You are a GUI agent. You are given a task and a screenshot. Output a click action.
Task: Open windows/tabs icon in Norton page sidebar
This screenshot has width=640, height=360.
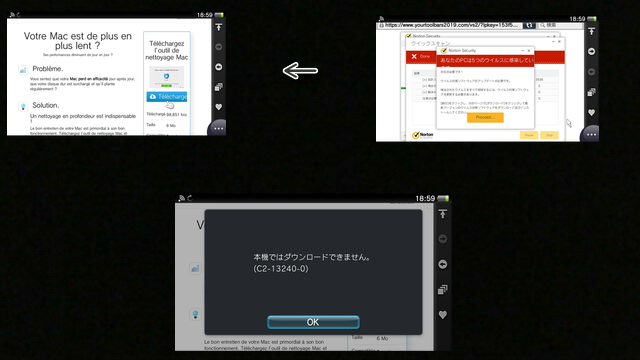(591, 92)
